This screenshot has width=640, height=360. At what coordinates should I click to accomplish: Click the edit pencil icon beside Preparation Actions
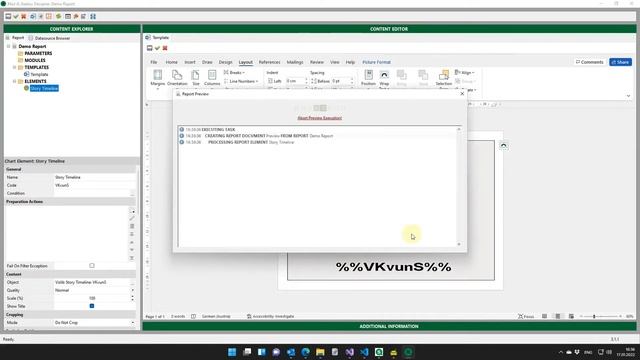click(132, 218)
